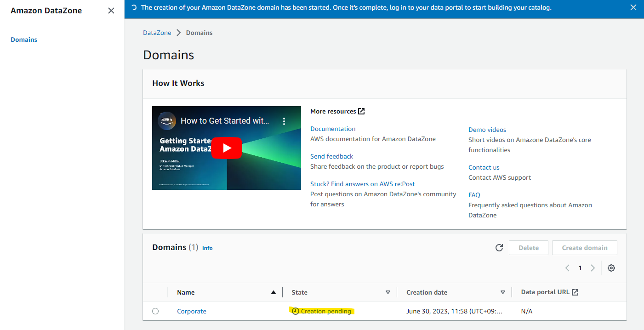Open Domains in the left sidebar
Viewport: 644px width, 330px height.
[x=24, y=40]
